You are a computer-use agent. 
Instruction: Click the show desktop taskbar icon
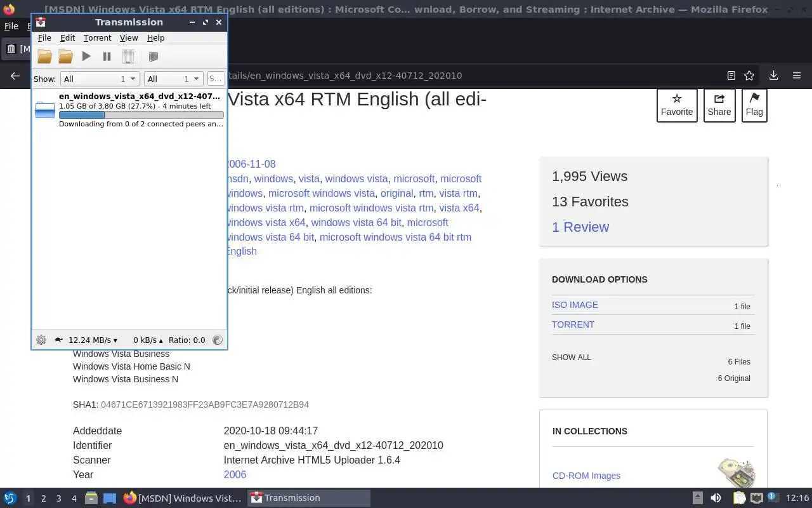point(109,498)
